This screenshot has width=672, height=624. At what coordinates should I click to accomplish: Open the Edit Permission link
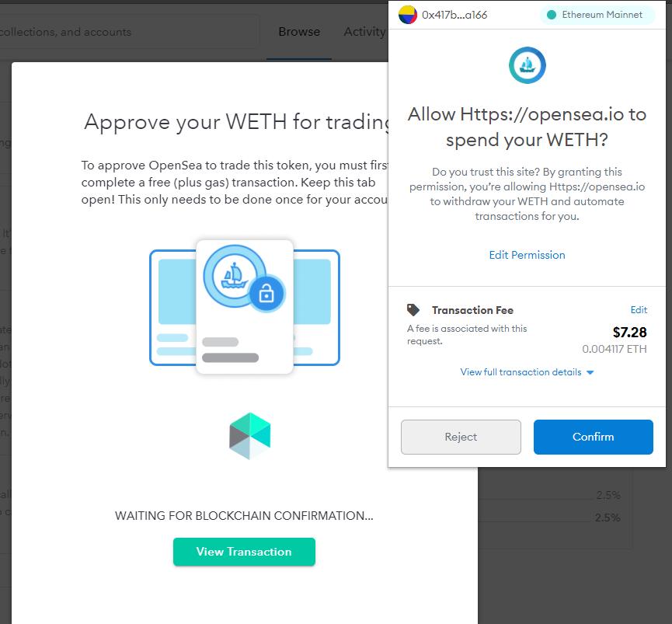click(x=528, y=255)
